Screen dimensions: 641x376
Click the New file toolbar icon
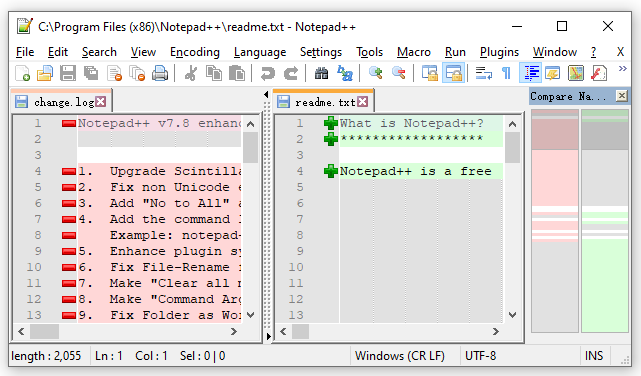point(22,74)
